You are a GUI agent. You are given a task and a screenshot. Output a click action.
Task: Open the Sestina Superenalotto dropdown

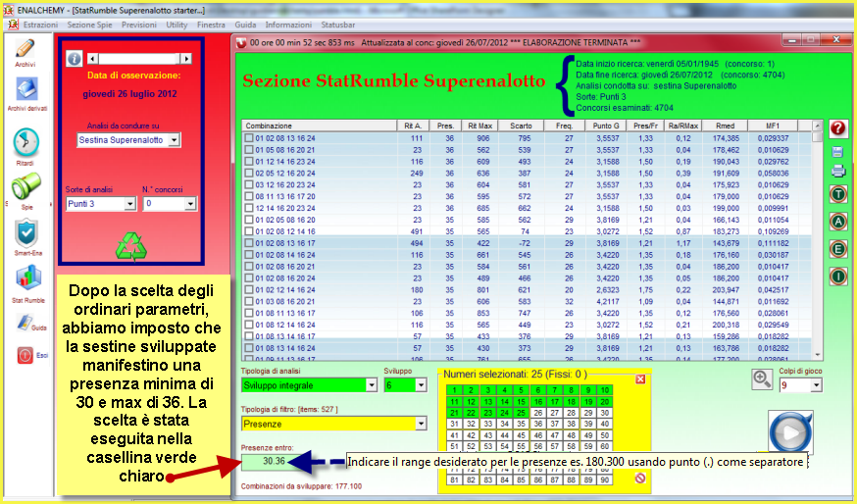click(174, 140)
